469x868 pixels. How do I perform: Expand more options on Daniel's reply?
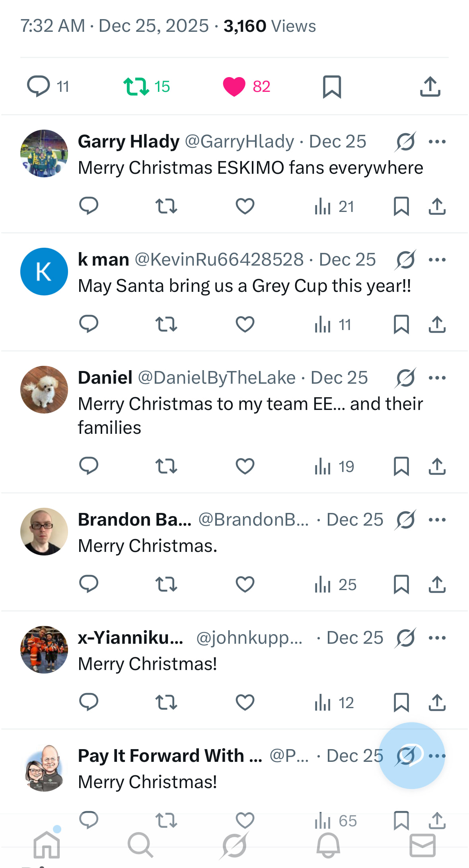pos(437,378)
